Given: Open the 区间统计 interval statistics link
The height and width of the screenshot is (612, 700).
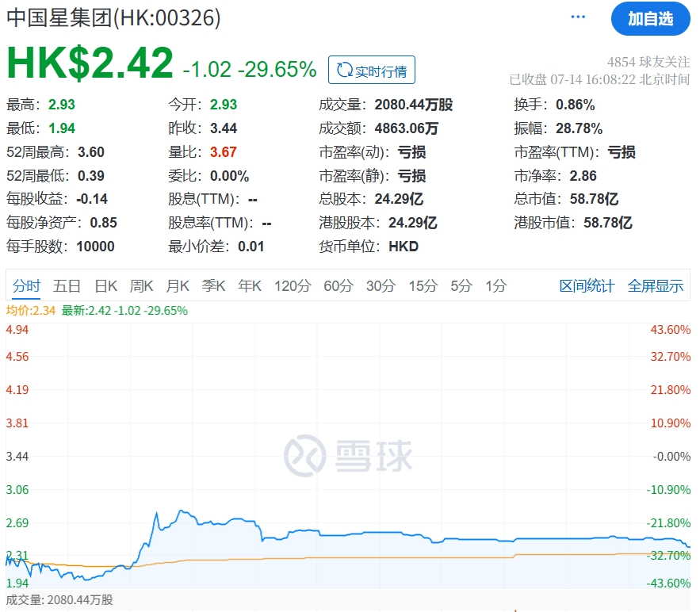Looking at the screenshot, I should (x=587, y=285).
